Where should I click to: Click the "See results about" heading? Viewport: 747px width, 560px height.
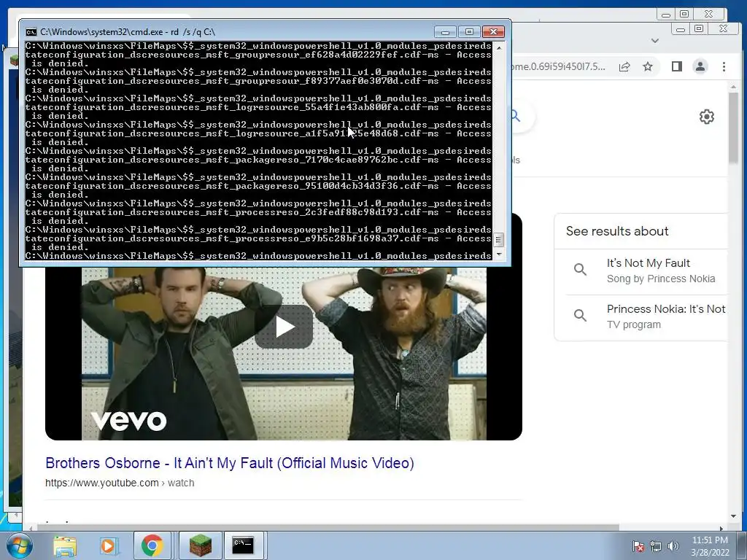click(x=617, y=231)
